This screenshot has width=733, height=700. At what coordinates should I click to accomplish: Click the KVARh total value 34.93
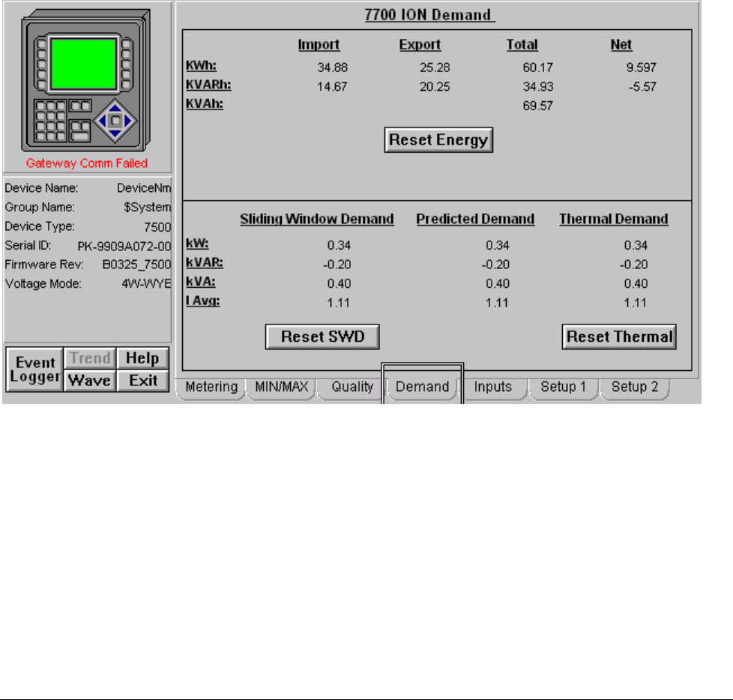coord(537,87)
